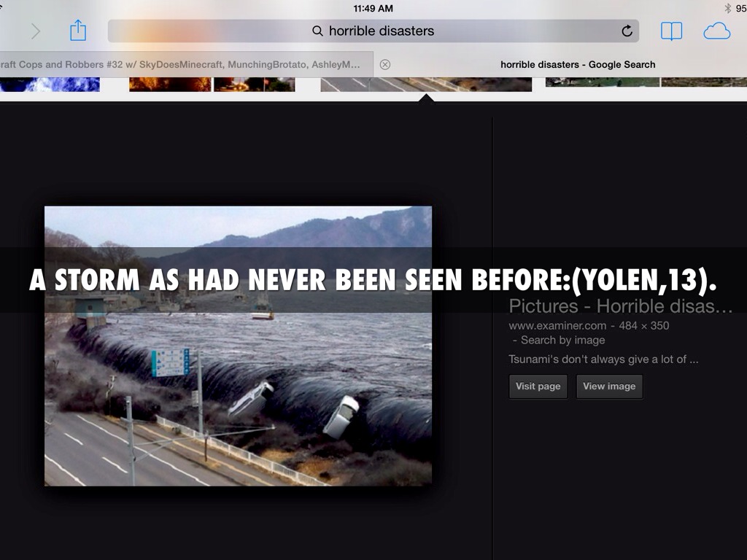747x560 pixels.
Task: Select the horrible disasters - Google Search tab
Action: (x=578, y=64)
